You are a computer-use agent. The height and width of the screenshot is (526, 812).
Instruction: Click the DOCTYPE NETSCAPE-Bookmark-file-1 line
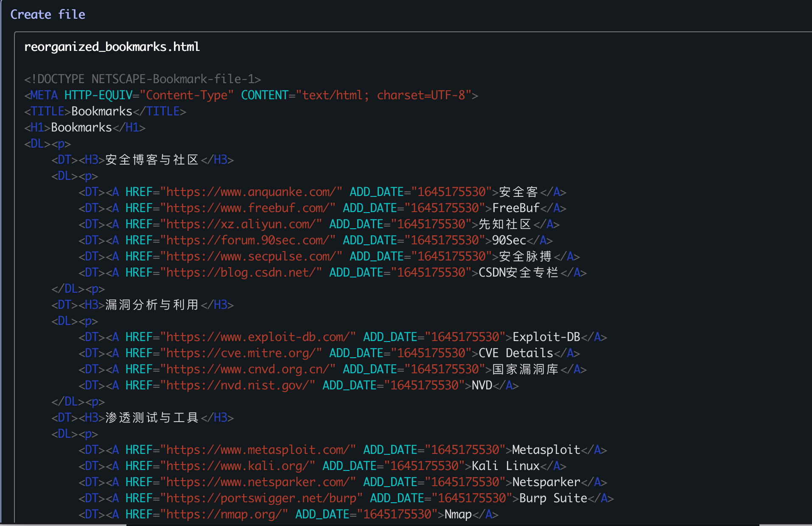[x=143, y=79]
